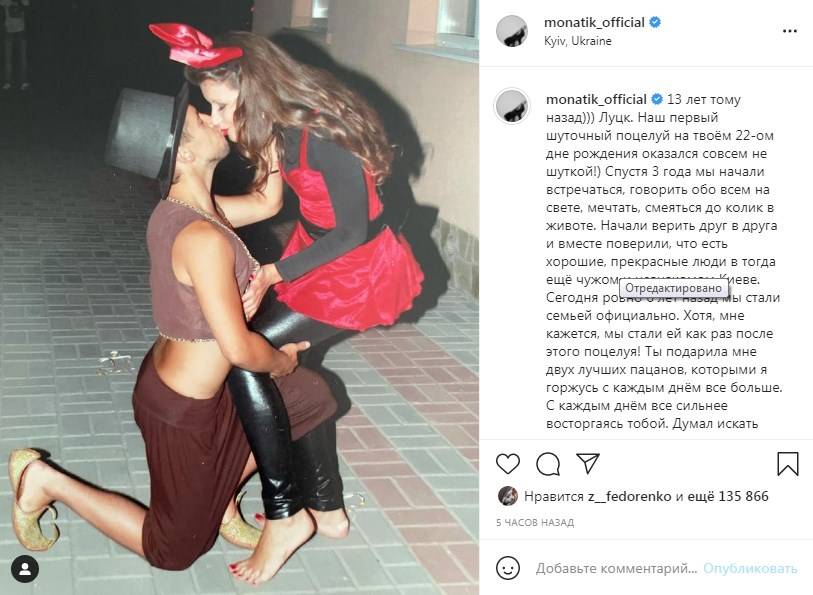Click the Опубликовать button
Image resolution: width=813 pixels, height=595 pixels.
750,569
